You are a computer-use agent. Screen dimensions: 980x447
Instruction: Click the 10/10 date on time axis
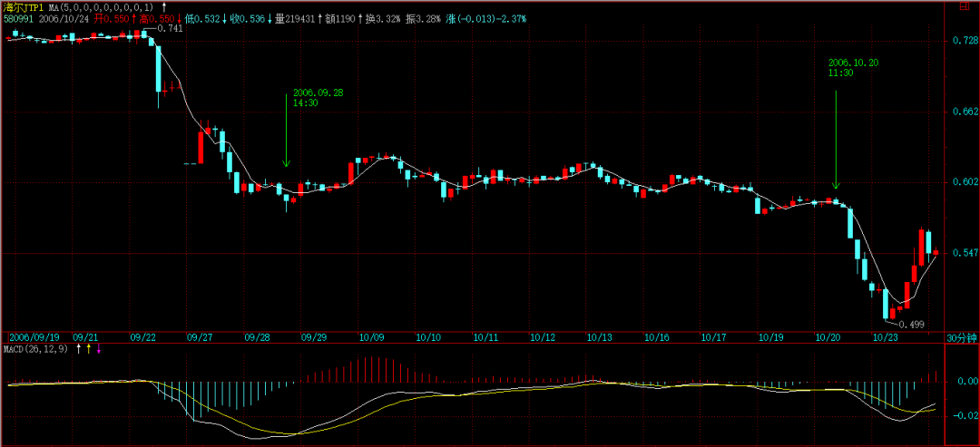428,337
